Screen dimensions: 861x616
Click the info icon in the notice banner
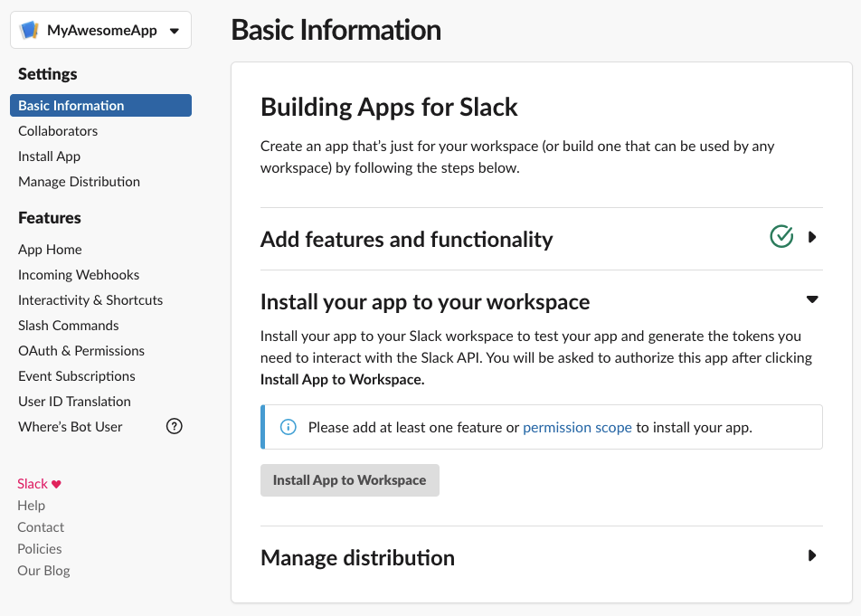point(289,427)
